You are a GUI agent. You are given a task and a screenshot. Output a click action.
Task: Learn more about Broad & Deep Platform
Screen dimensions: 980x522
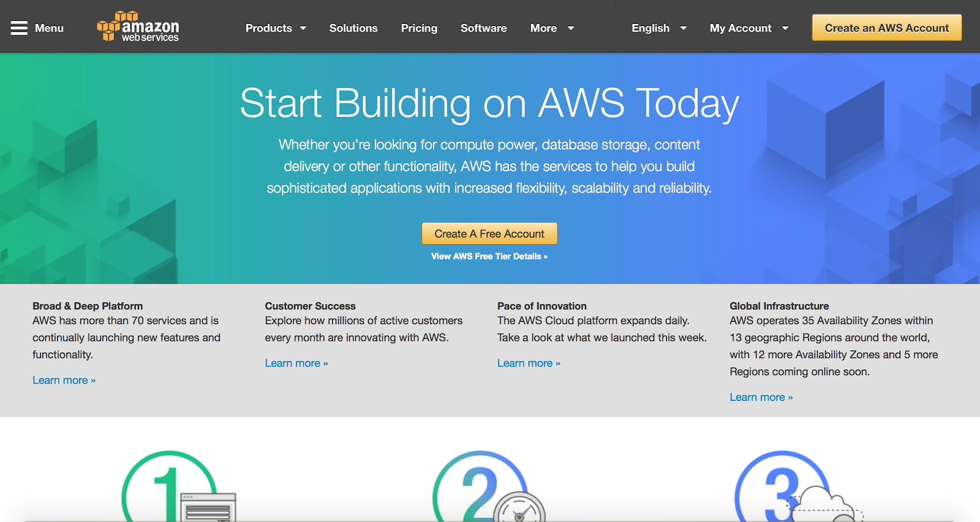64,380
